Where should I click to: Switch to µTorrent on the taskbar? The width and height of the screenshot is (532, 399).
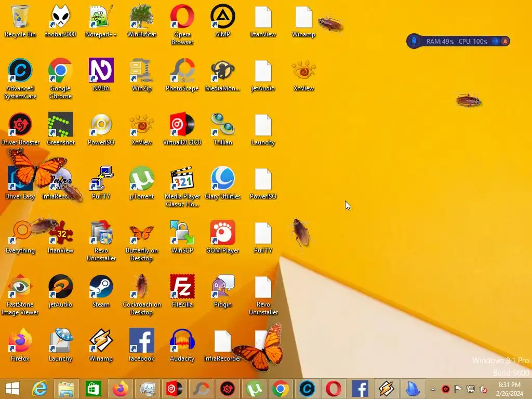click(x=255, y=389)
